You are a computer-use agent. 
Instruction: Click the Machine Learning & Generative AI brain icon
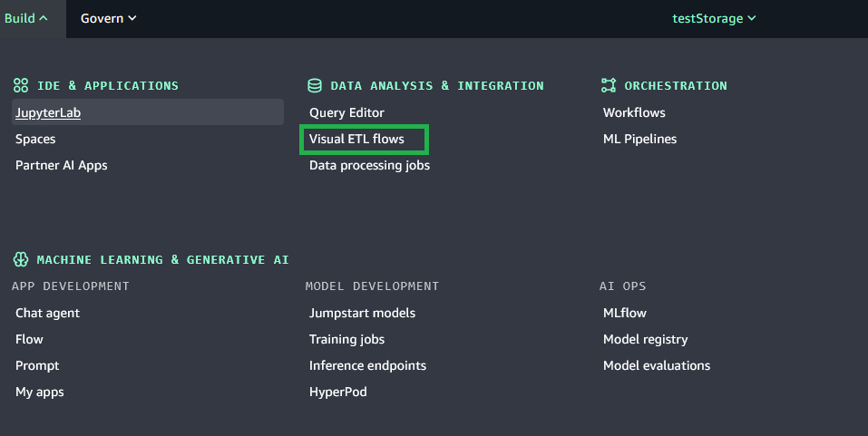21,259
